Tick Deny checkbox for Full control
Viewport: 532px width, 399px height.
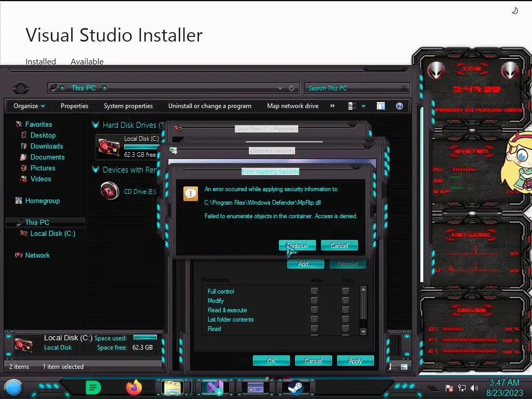345,291
